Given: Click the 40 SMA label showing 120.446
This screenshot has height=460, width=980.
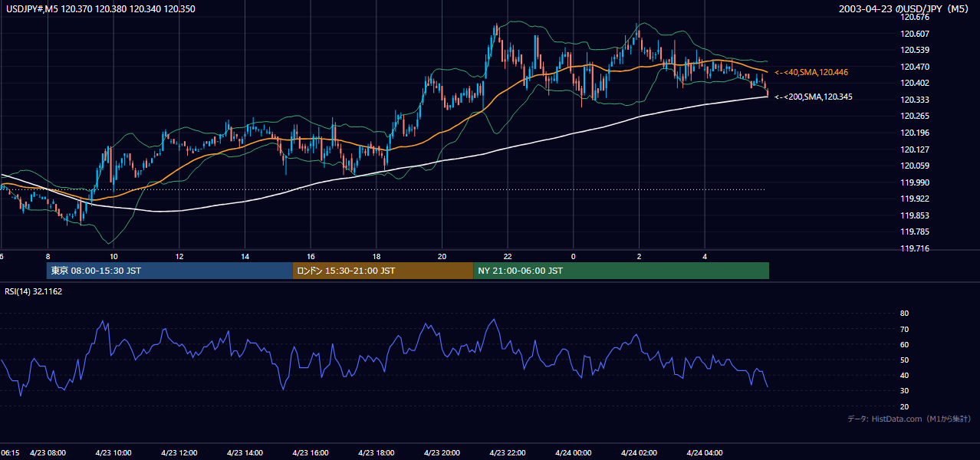Looking at the screenshot, I should [x=811, y=72].
